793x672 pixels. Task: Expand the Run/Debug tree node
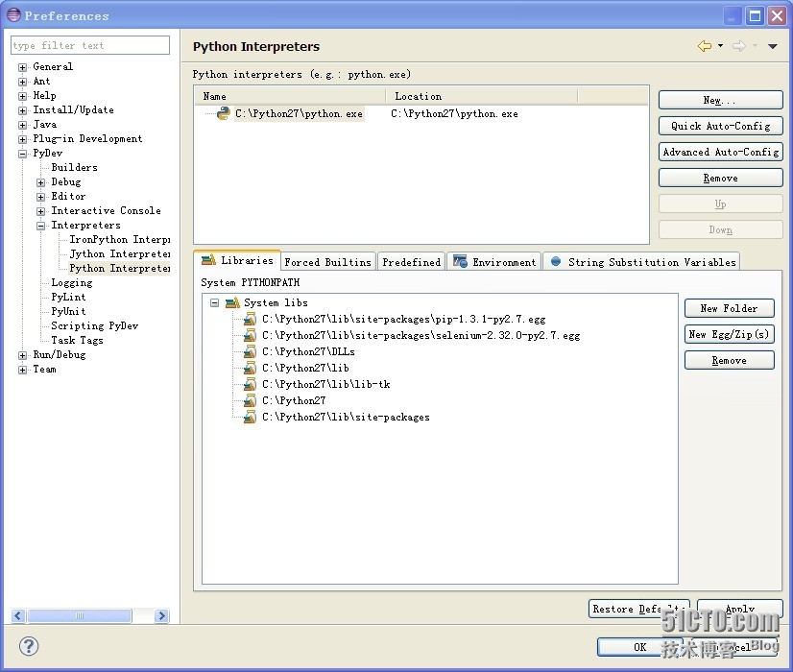22,355
